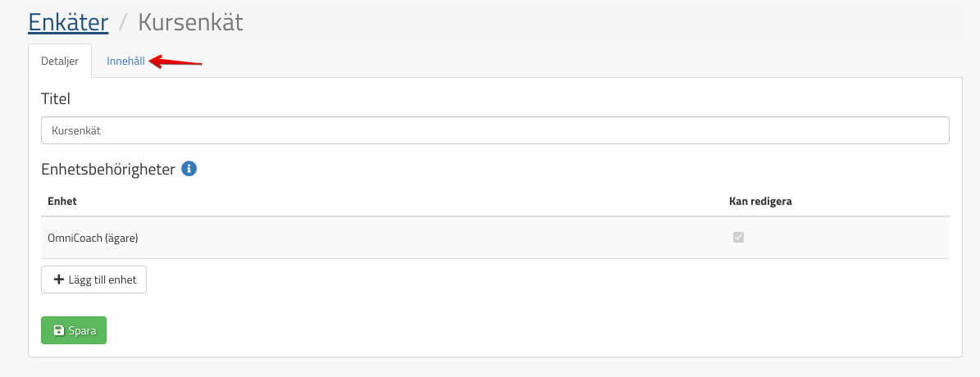
Task: Click the floppy disk icon on Spara
Action: coord(59,331)
